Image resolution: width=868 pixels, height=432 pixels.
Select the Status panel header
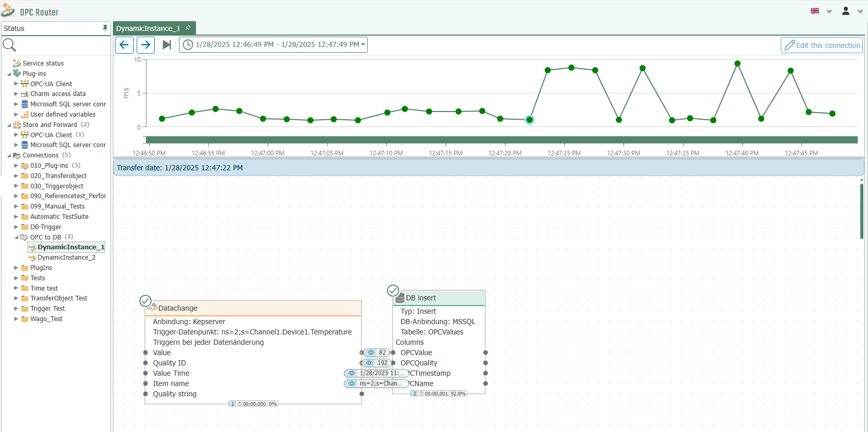point(56,28)
